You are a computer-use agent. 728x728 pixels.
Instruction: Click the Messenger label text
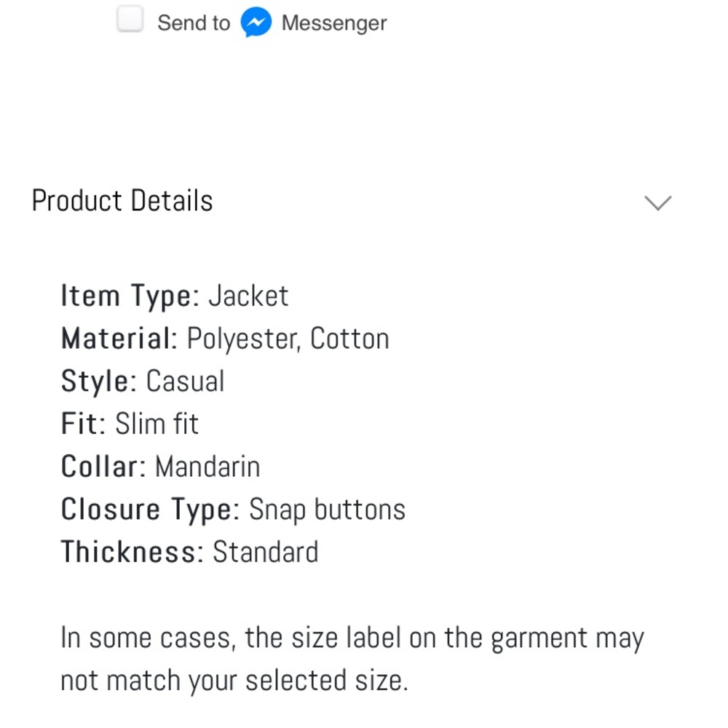(333, 23)
